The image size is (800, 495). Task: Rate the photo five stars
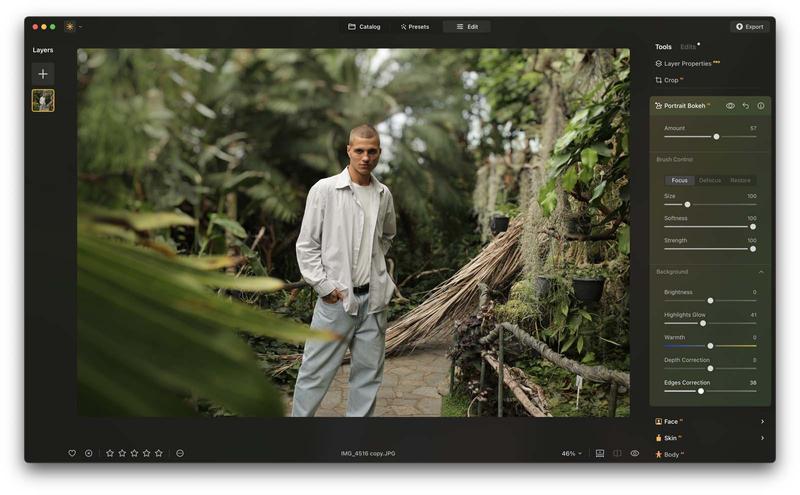tap(159, 453)
